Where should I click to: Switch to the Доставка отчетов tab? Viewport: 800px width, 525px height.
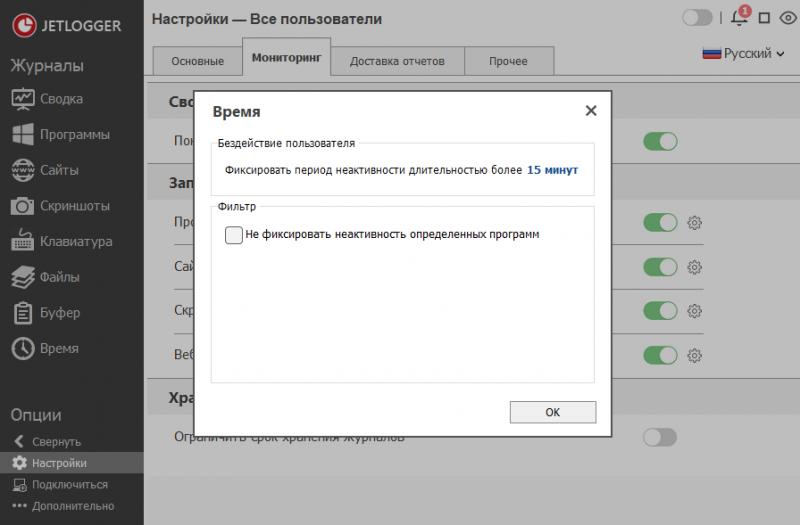click(x=397, y=61)
